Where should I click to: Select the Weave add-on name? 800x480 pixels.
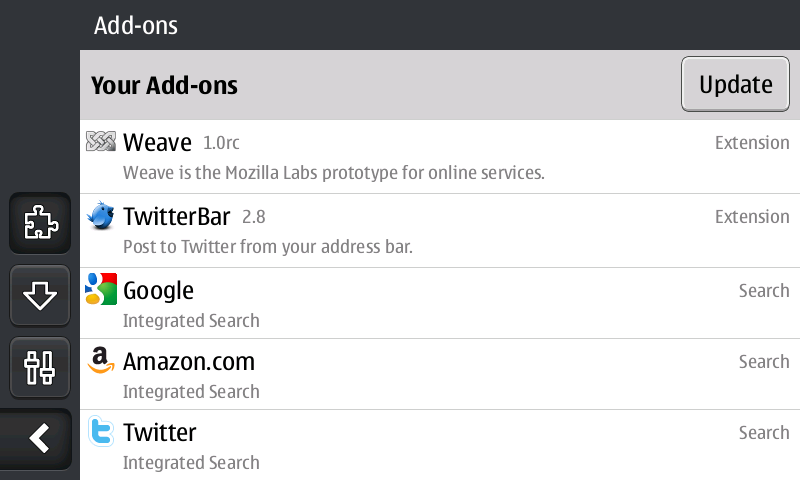coord(157,142)
